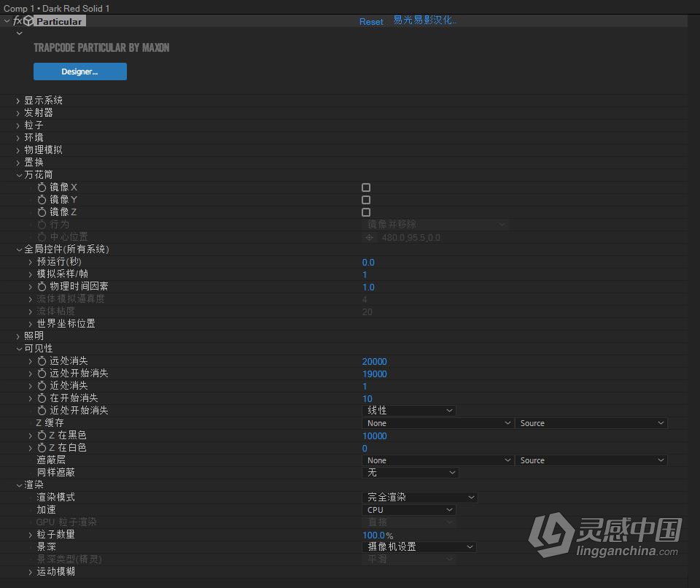Toggle stopwatch for 近处消失

click(42, 386)
